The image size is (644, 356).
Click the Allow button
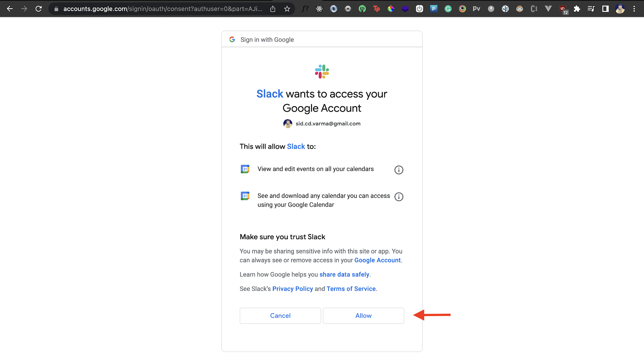point(363,316)
